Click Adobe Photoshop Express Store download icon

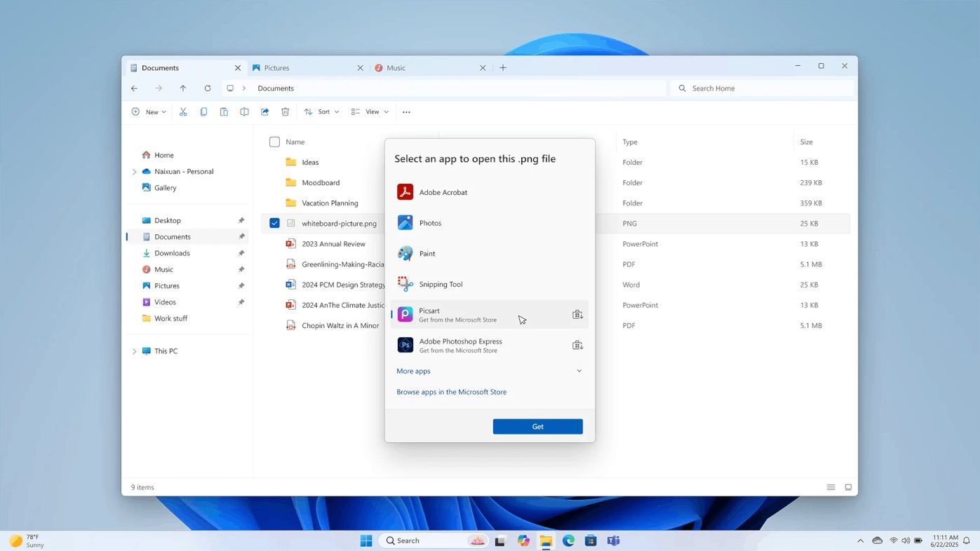pos(577,345)
